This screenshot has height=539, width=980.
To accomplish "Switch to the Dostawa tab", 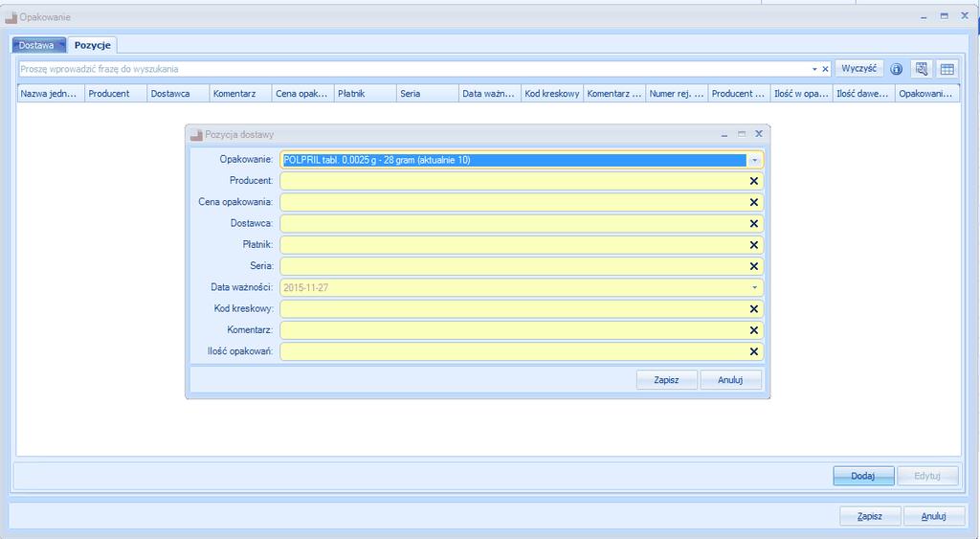I will tap(38, 45).
